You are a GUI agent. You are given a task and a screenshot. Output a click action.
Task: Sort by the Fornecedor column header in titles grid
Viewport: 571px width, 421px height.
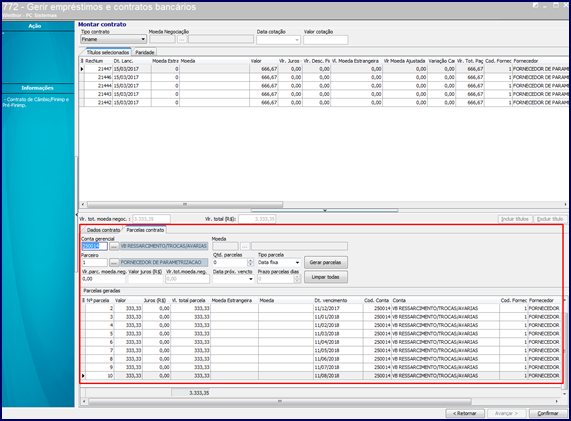[x=540, y=61]
